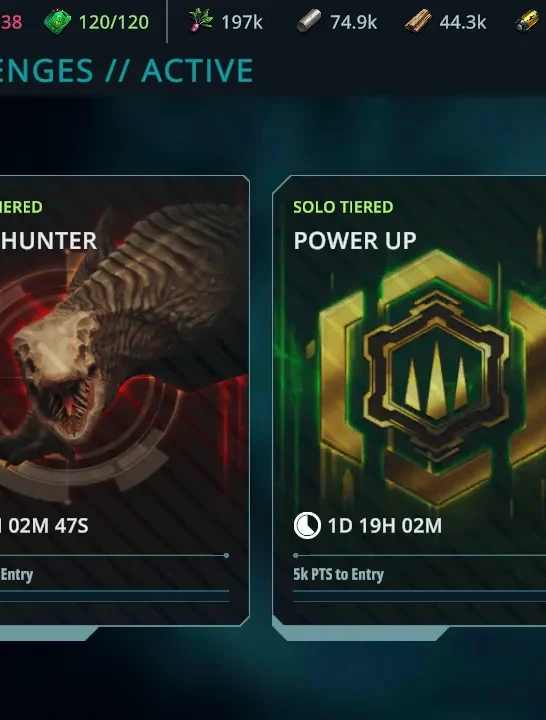Viewport: 546px width, 720px height.
Task: Tap the 74.9k metal amount
Action: tap(354, 22)
